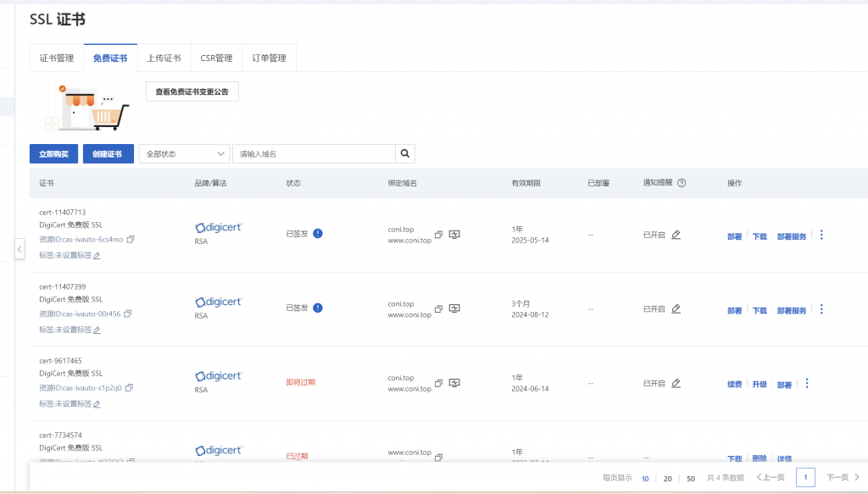Copy bound domain of cert-7734574
The height and width of the screenshot is (494, 868).
(438, 458)
